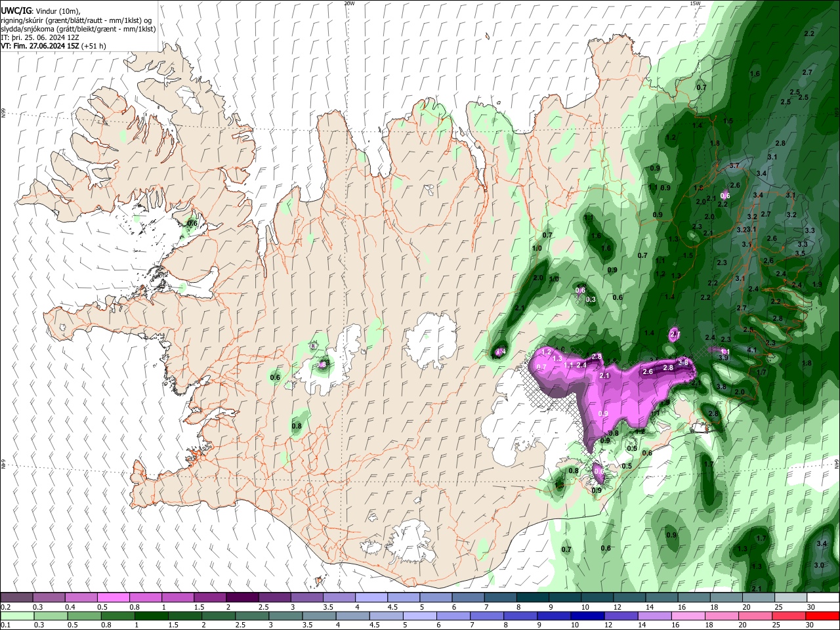This screenshot has height=630, width=840.
Task: Click the 'VT: Fim. 27.06.2024 15Z (+51 h)' text
Action: pyautogui.click(x=54, y=46)
